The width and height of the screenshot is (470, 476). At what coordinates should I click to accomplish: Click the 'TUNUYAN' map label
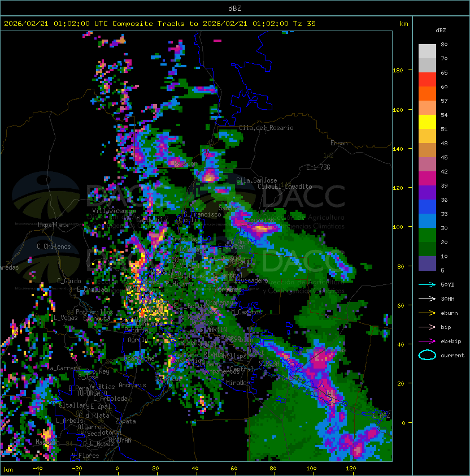120,440
